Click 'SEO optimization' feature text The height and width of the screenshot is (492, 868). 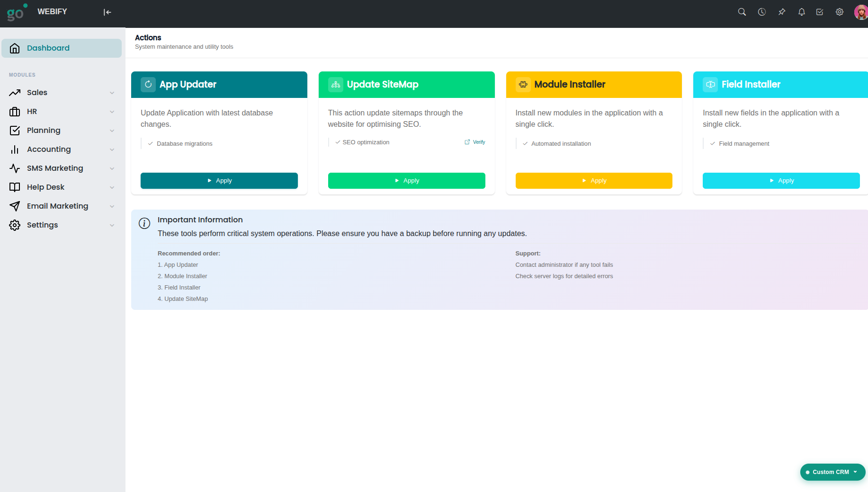pyautogui.click(x=366, y=142)
